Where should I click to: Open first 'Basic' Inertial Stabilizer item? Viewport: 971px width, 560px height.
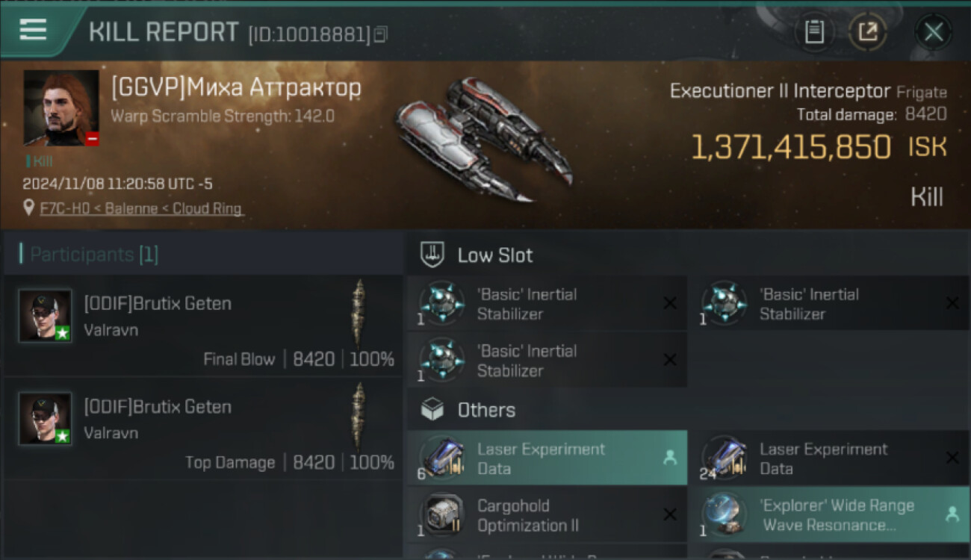point(547,303)
